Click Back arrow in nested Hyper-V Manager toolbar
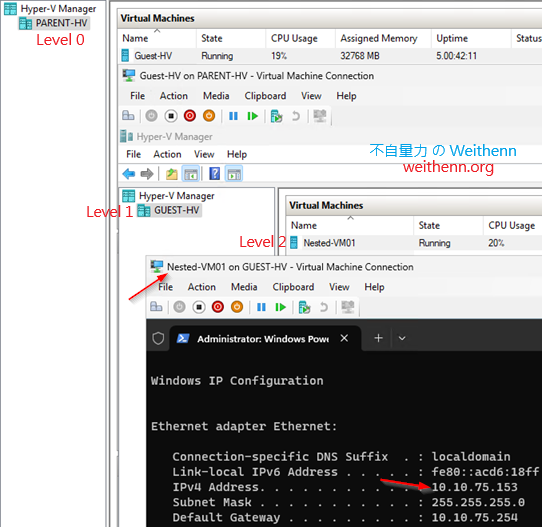The height and width of the screenshot is (527, 542). click(129, 173)
